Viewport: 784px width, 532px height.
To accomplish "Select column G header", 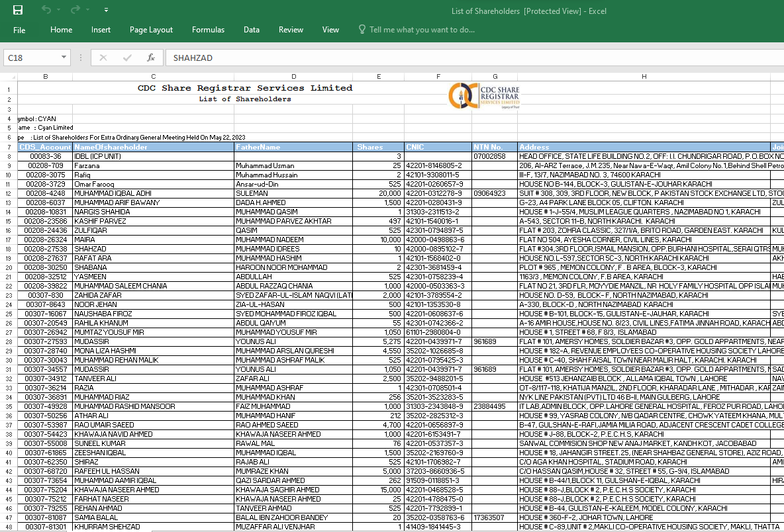I will pos(495,77).
